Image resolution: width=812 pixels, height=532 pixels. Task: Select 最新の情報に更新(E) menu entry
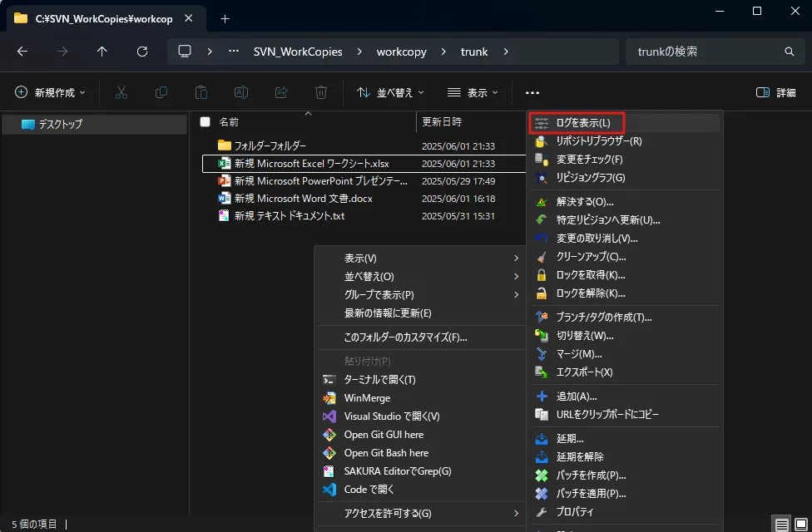(421, 313)
